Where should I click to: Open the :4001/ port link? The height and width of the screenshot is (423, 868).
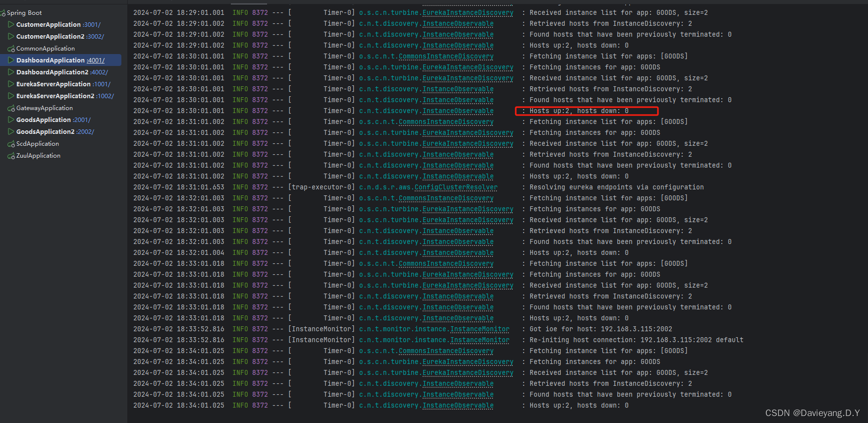tap(96, 60)
